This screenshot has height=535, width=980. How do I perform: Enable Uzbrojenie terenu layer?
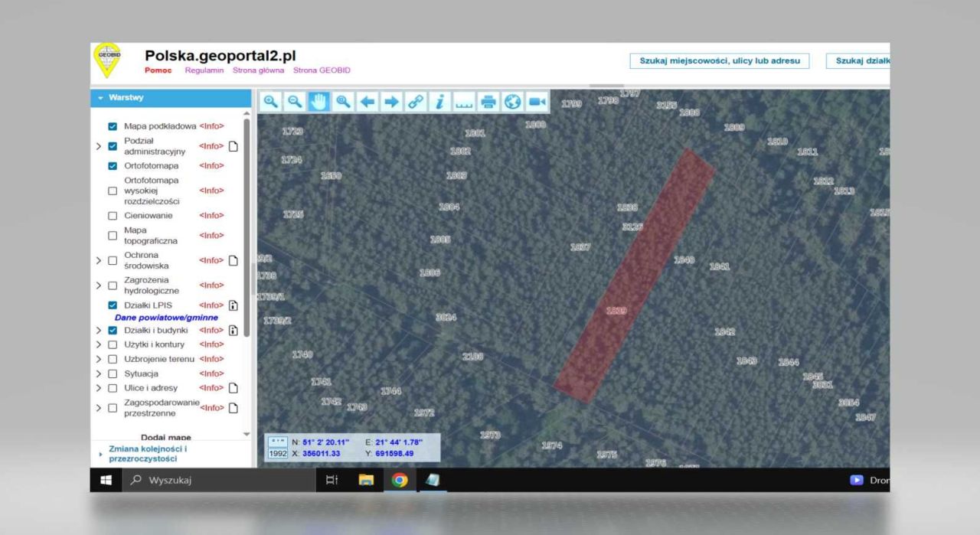(113, 359)
